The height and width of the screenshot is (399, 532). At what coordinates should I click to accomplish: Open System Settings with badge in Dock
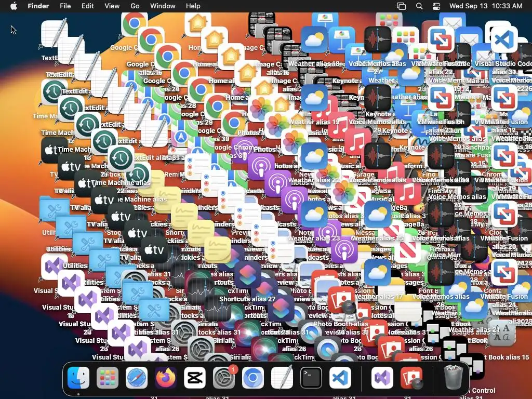point(224,378)
